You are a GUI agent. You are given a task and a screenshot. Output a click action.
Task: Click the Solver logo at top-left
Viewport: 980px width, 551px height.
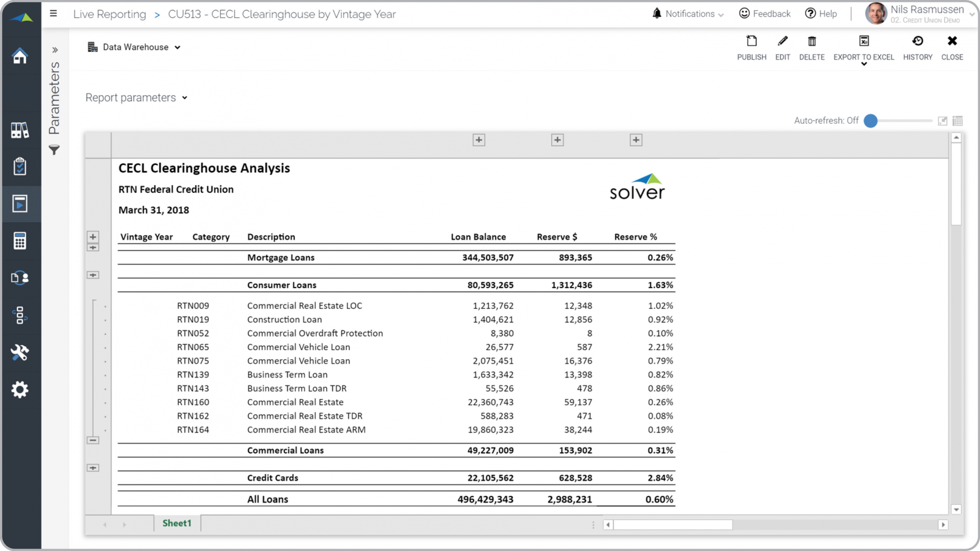[21, 18]
